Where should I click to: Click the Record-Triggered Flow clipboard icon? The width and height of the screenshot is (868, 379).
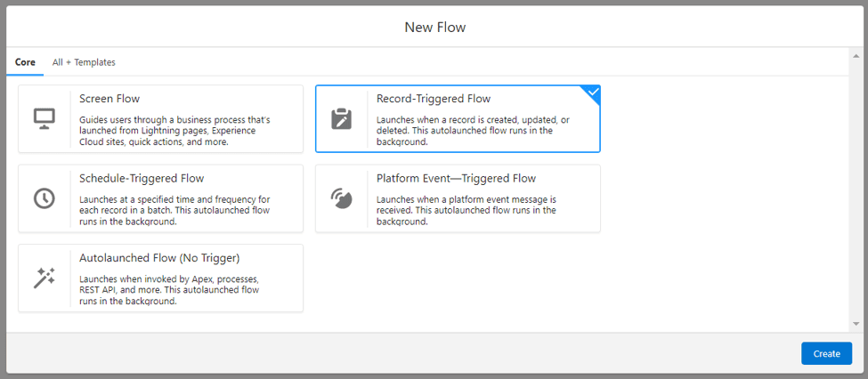click(x=342, y=119)
